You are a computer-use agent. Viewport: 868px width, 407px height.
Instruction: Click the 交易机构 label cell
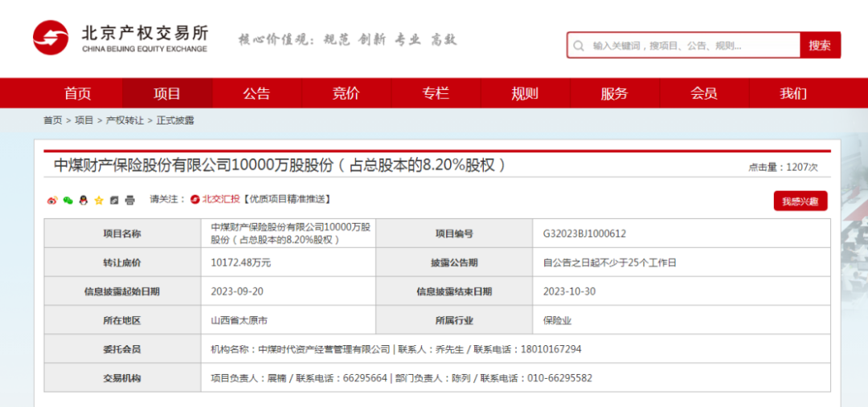(122, 377)
